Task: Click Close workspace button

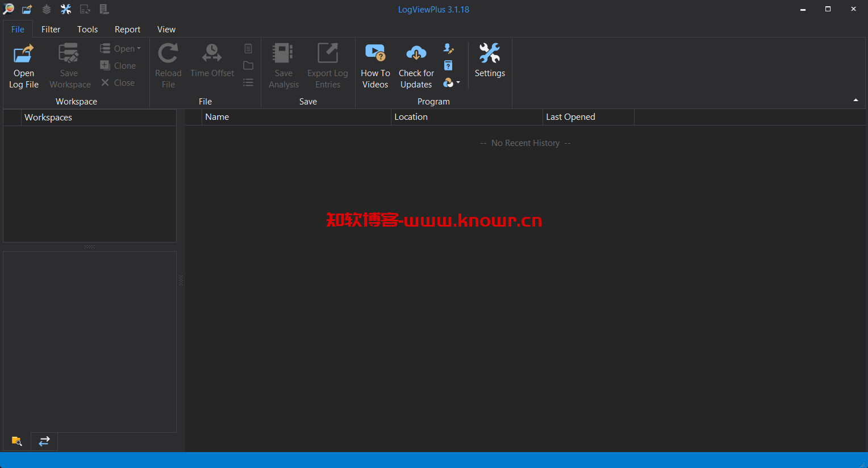Action: pos(118,83)
